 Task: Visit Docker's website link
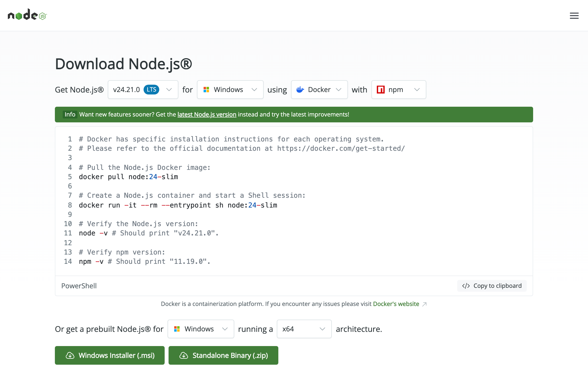click(x=396, y=304)
